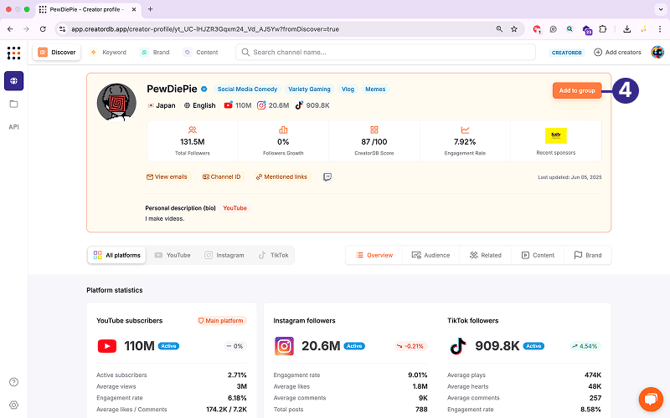This screenshot has height=418, width=670.
Task: Reload the page with the refresh icon
Action: [43, 29]
